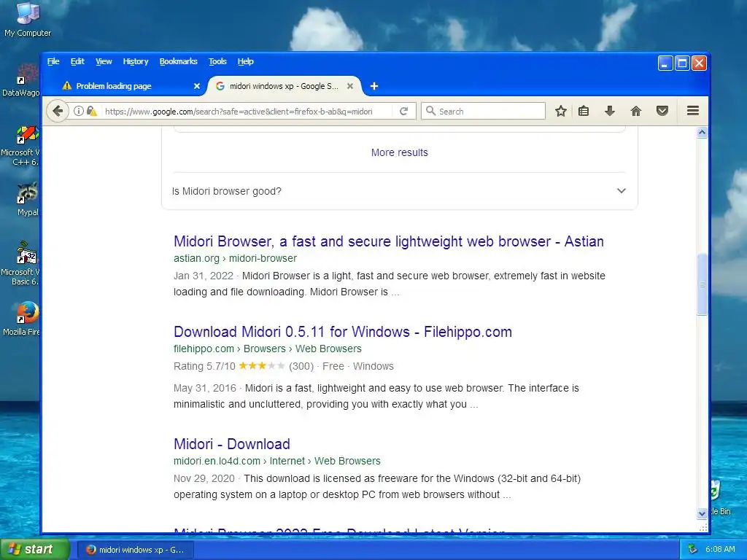Switch to midori windows xp Google tab
This screenshot has width=747, height=560.
[x=284, y=86]
